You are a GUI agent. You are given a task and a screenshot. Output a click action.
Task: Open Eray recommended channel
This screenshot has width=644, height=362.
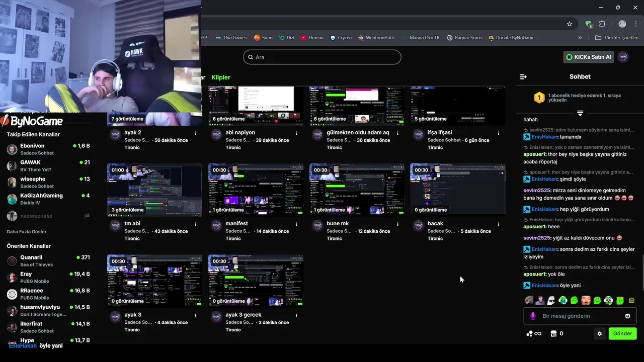pyautogui.click(x=48, y=278)
